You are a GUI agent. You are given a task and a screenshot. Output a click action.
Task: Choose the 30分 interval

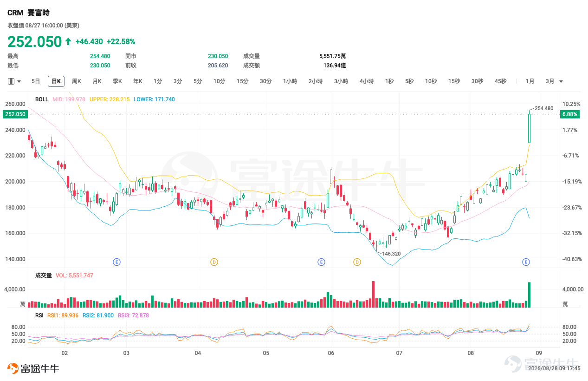coord(265,81)
